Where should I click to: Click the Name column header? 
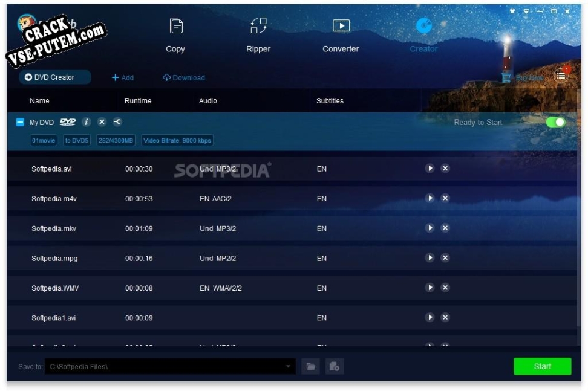pyautogui.click(x=39, y=101)
